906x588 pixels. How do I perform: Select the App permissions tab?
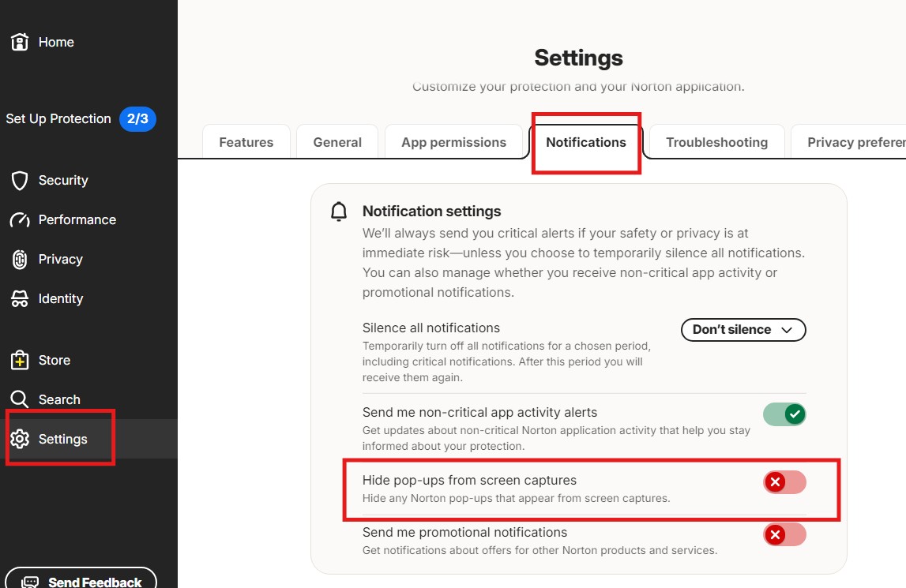click(453, 141)
